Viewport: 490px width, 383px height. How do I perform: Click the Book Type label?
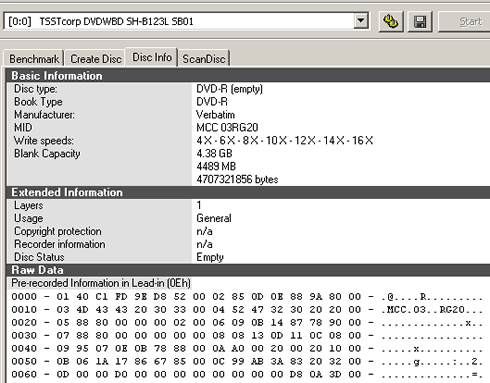[x=38, y=102]
